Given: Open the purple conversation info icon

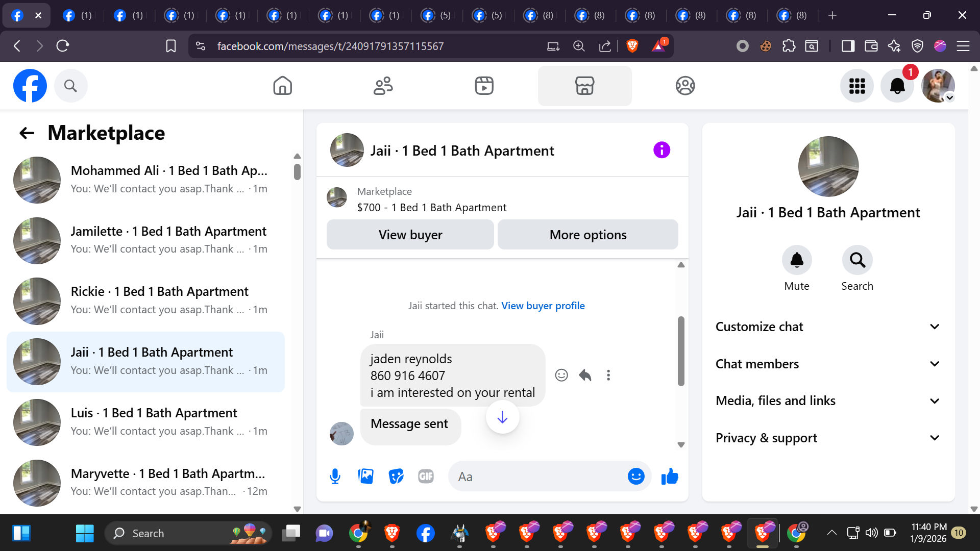Looking at the screenshot, I should [661, 150].
